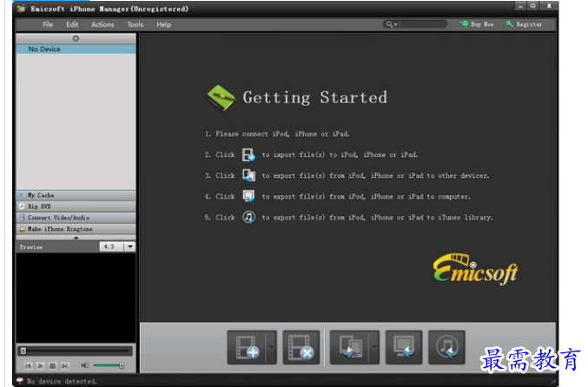
Task: Click the 'Getting Started' heading
Action: coord(315,98)
